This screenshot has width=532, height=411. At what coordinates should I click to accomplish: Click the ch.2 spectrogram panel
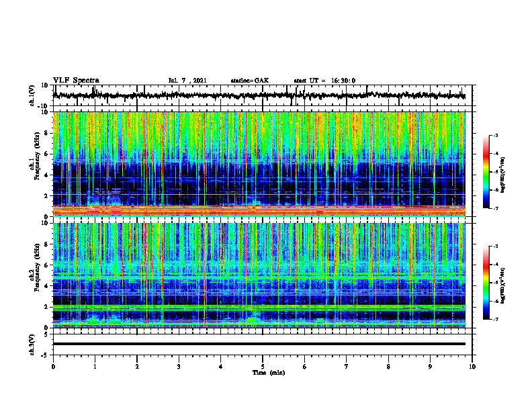[x=259, y=275]
